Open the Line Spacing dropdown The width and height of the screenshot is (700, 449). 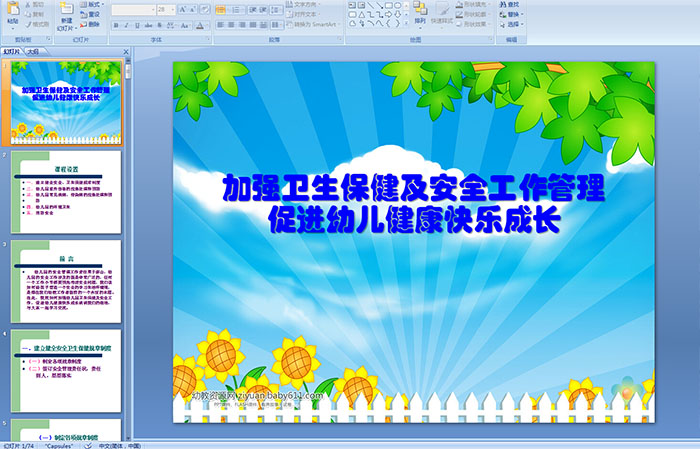pyautogui.click(x=276, y=10)
